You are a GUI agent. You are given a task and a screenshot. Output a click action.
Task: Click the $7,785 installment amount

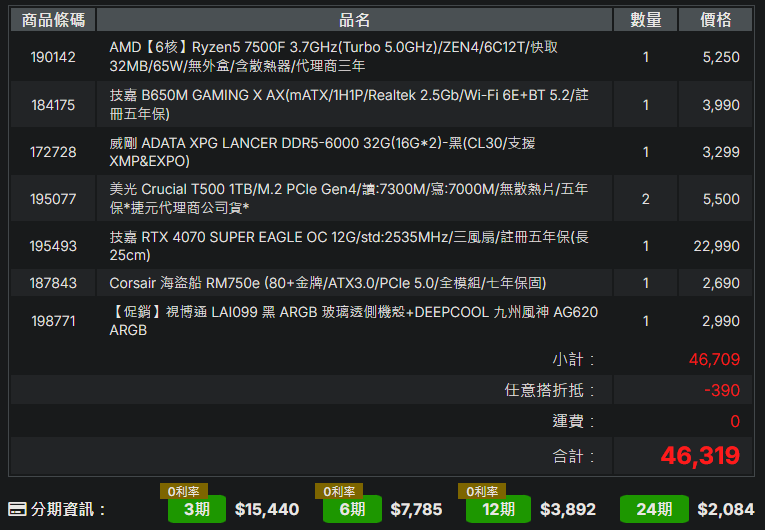click(x=416, y=510)
